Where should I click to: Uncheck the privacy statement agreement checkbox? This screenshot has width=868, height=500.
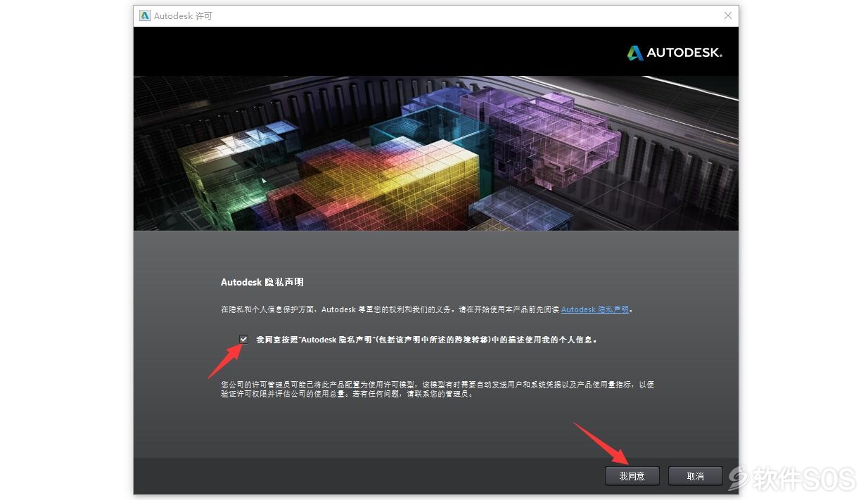pyautogui.click(x=243, y=339)
